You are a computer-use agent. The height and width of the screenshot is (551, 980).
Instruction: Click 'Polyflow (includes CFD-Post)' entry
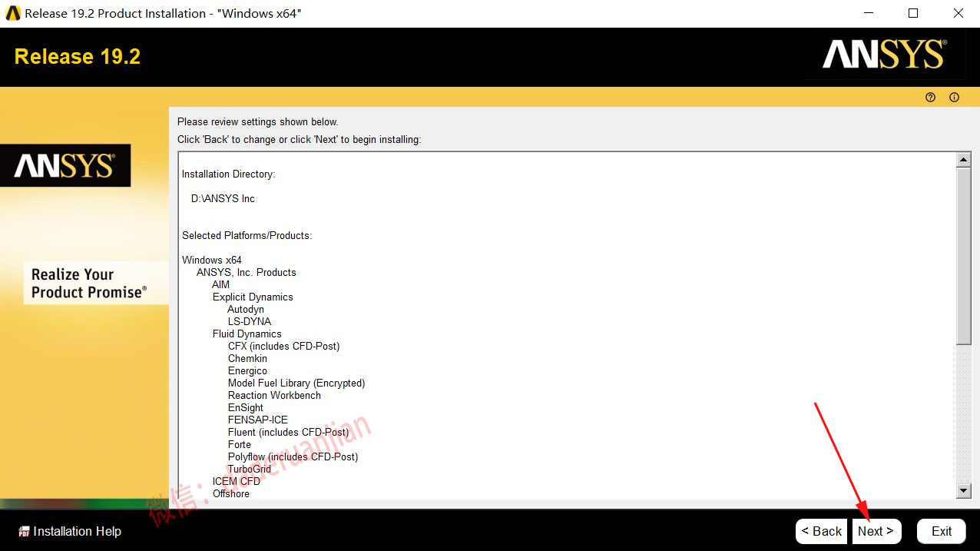pyautogui.click(x=293, y=457)
